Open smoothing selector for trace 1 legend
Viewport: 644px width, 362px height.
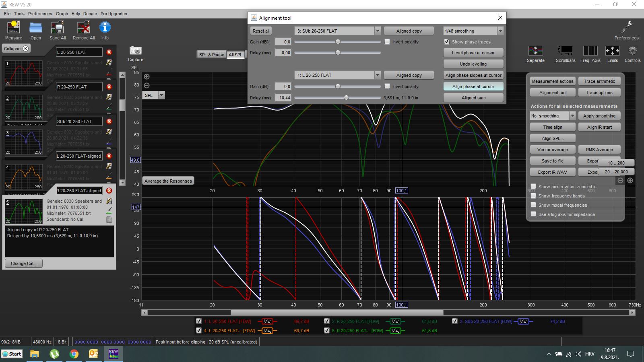point(267,321)
